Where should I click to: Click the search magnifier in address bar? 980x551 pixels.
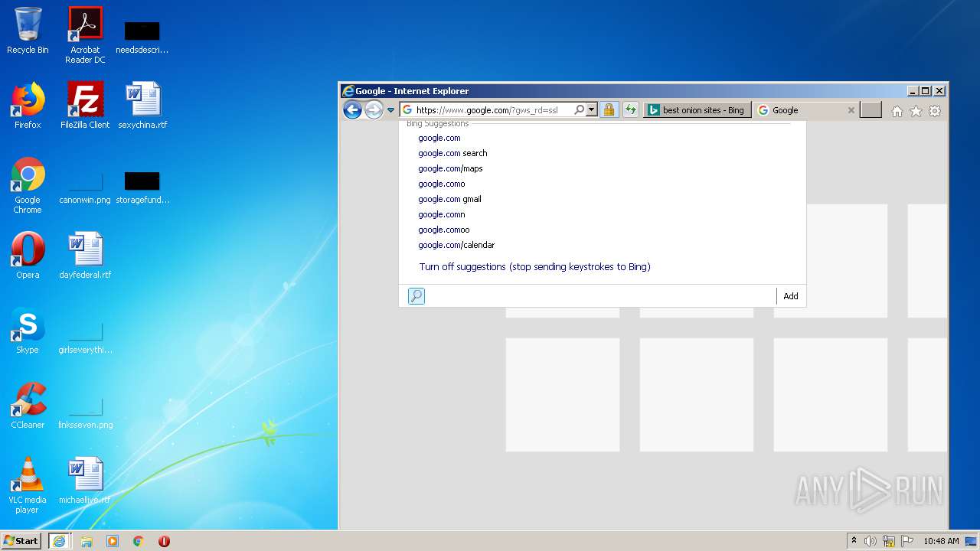tap(580, 110)
